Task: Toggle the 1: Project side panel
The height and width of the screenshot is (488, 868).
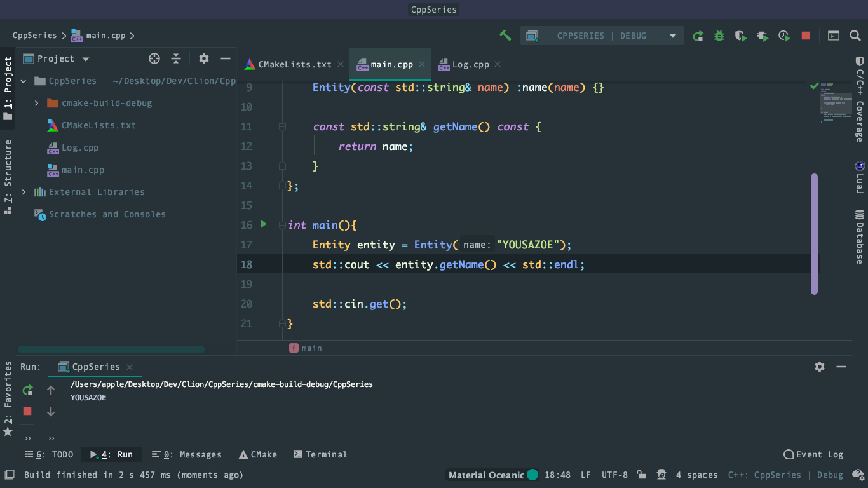Action: click(8, 88)
